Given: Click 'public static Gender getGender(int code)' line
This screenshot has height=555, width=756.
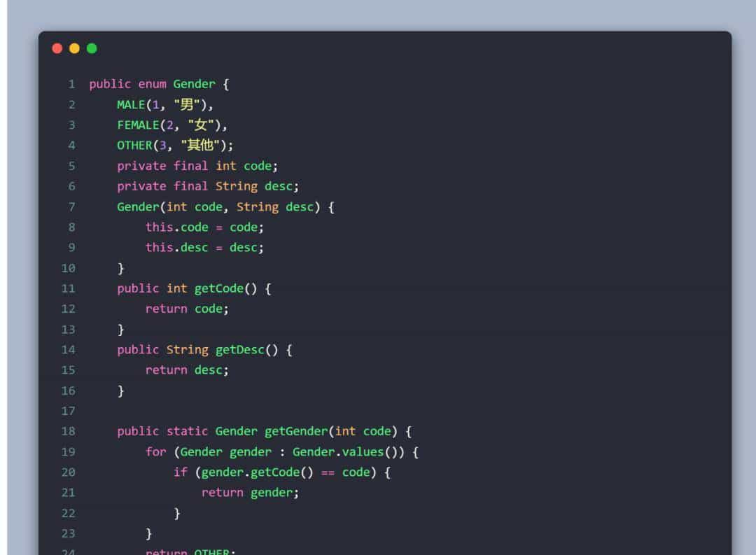Looking at the screenshot, I should [x=264, y=431].
